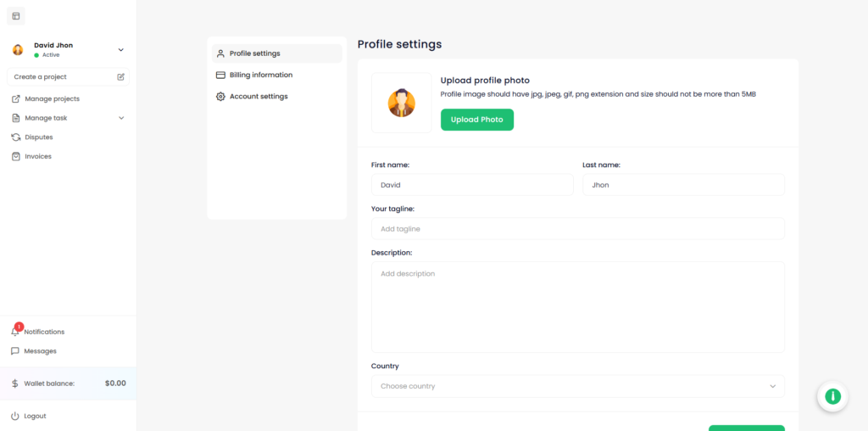Click the profile photo thumbnail

[x=401, y=103]
